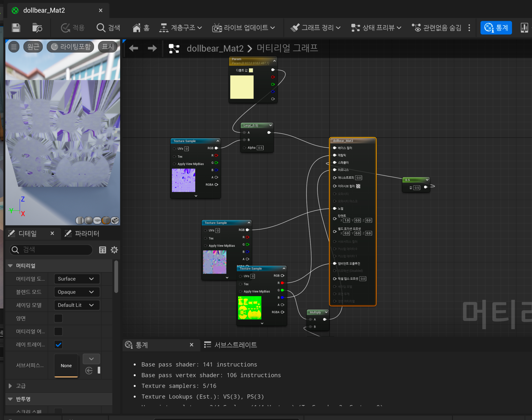
Task: Expand the 고급 (Advanced) section
Action: [x=10, y=386]
